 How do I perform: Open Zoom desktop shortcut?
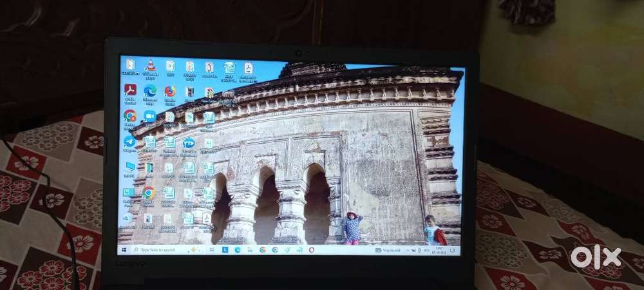point(150,117)
